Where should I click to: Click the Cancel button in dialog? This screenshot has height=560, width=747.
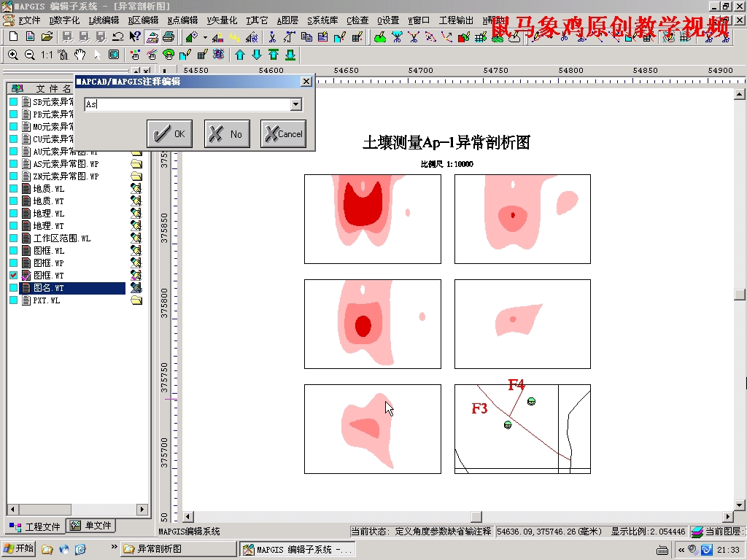(x=283, y=134)
